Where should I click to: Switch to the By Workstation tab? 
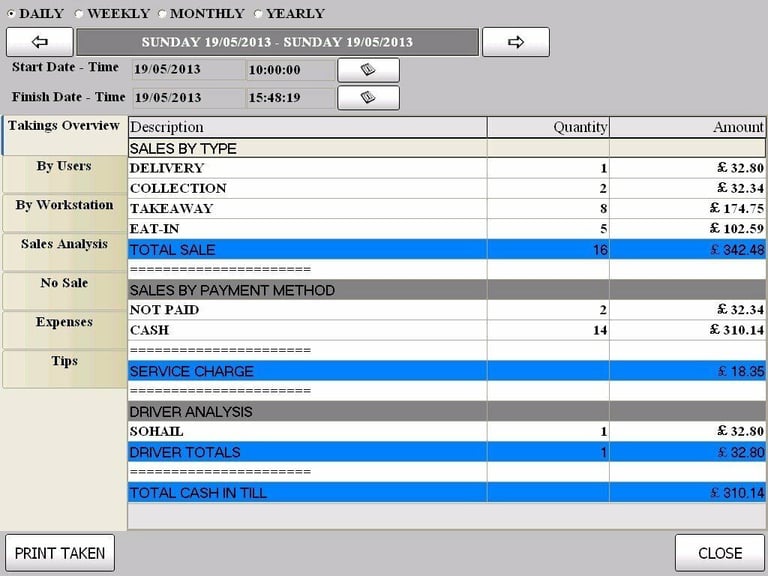(64, 213)
